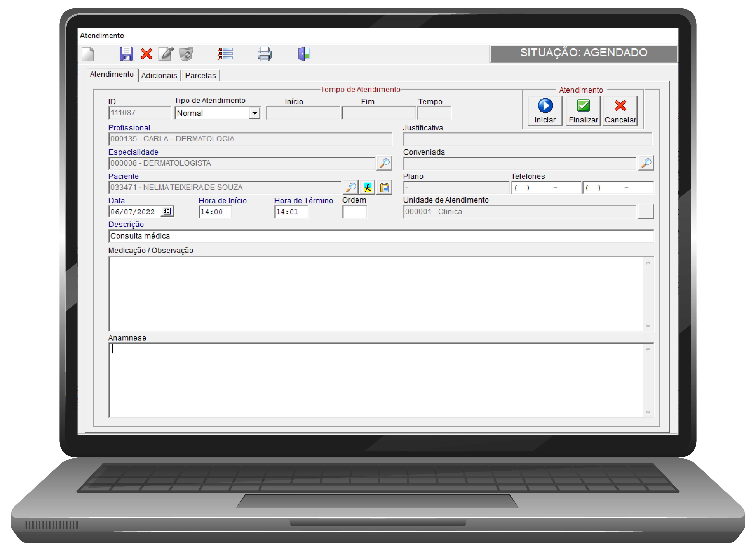Click the Finalizar button
Image resolution: width=756 pixels, height=551 pixels.
click(583, 111)
